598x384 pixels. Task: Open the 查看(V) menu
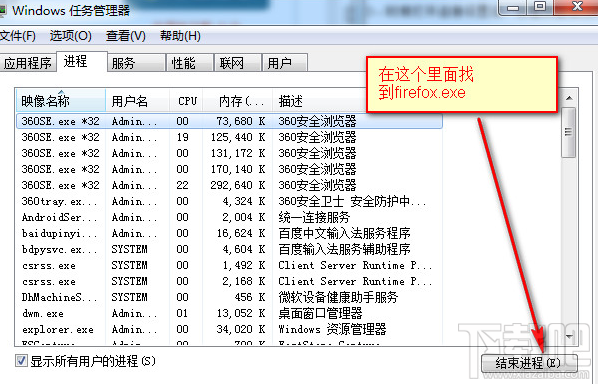click(x=126, y=36)
